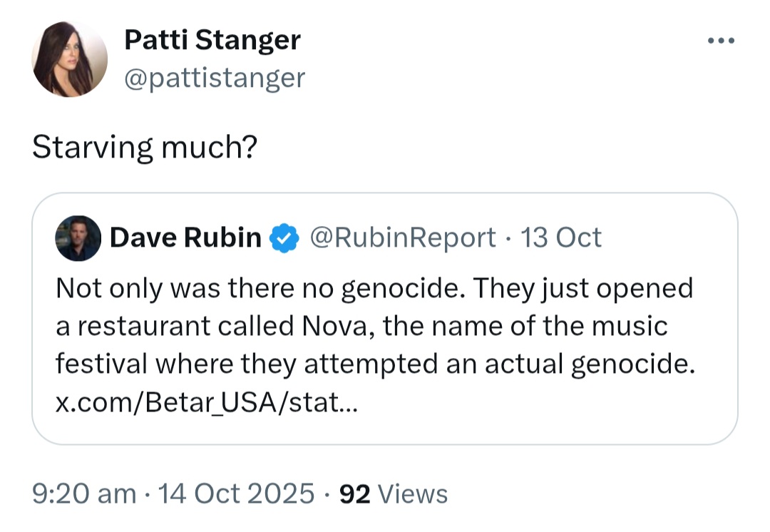This screenshot has height=532, width=770.
Task: Visit the @RubinReport handle
Action: pyautogui.click(x=402, y=237)
